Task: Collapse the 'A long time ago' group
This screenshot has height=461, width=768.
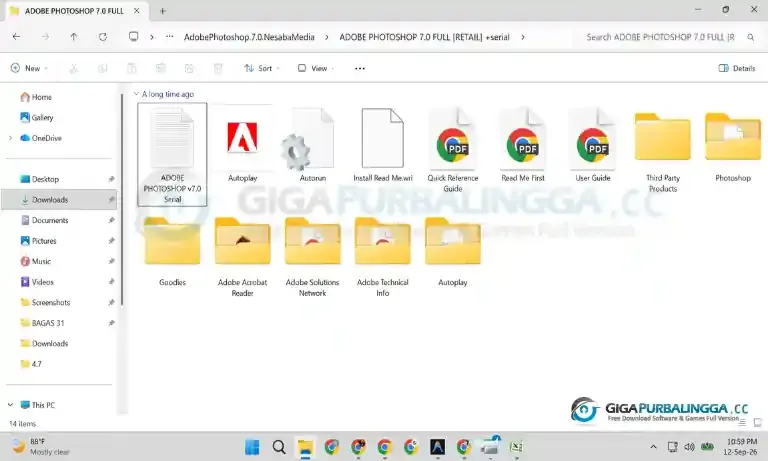Action: pyautogui.click(x=136, y=94)
